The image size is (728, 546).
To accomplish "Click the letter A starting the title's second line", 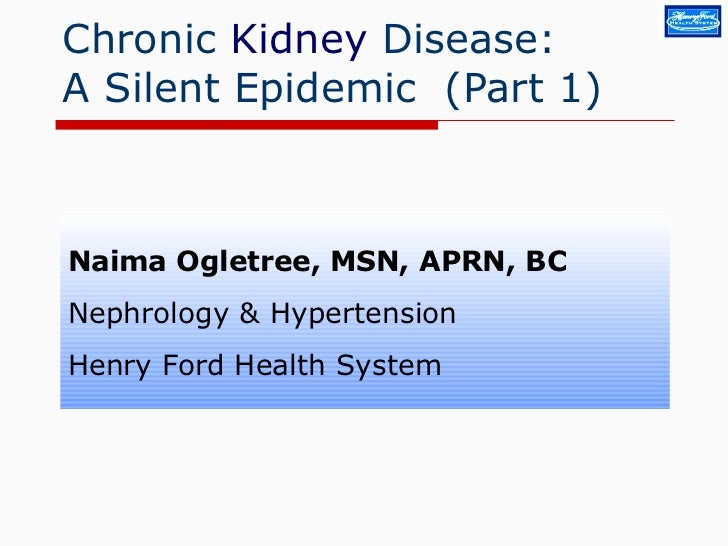I will [76, 88].
